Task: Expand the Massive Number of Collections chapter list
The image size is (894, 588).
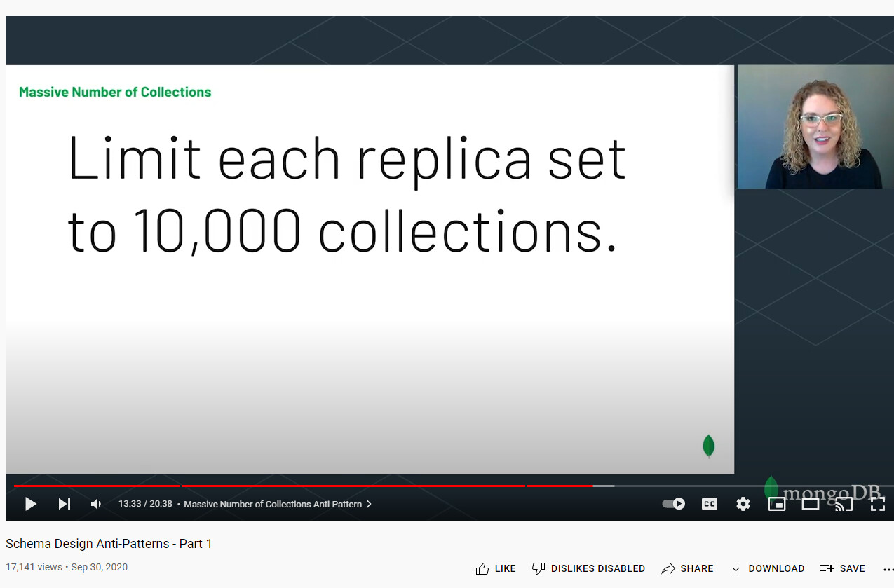Action: (278, 504)
